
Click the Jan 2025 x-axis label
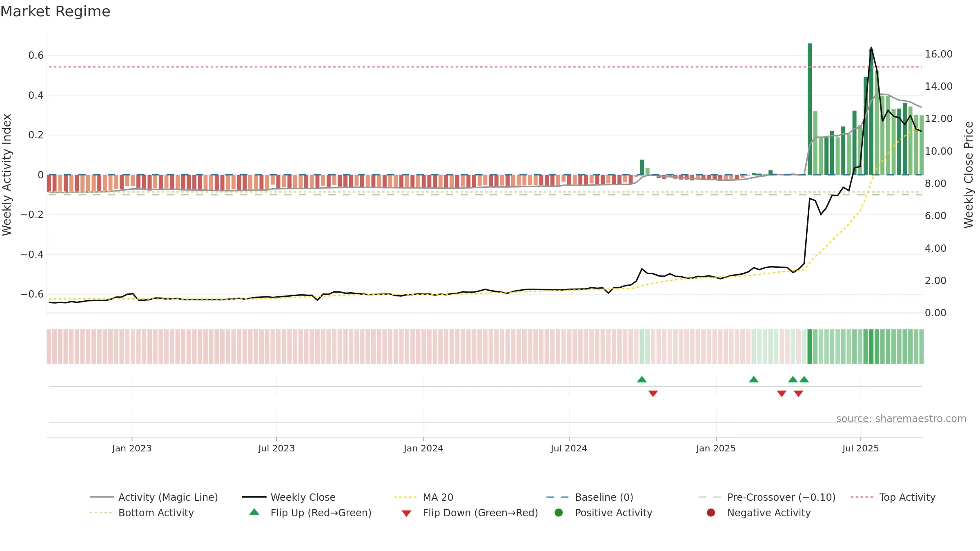click(716, 448)
